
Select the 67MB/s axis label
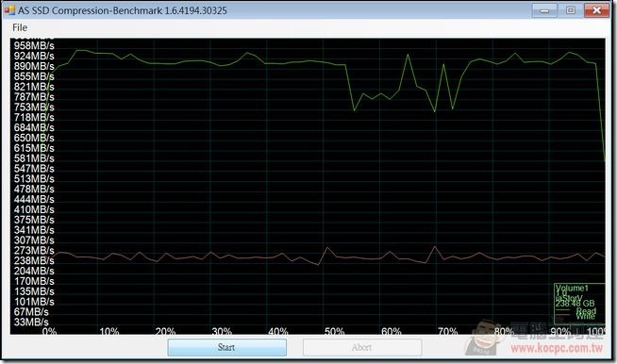[31, 311]
